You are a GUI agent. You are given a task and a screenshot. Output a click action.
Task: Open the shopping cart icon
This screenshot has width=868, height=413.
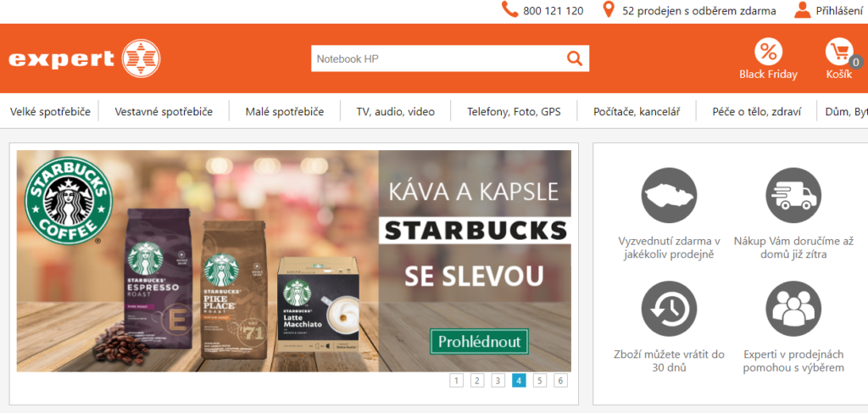pos(838,52)
